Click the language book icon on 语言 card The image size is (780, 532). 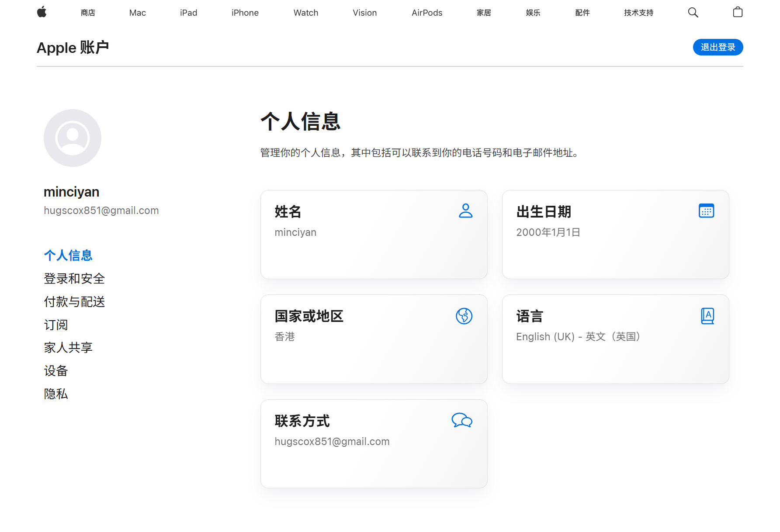pos(707,316)
